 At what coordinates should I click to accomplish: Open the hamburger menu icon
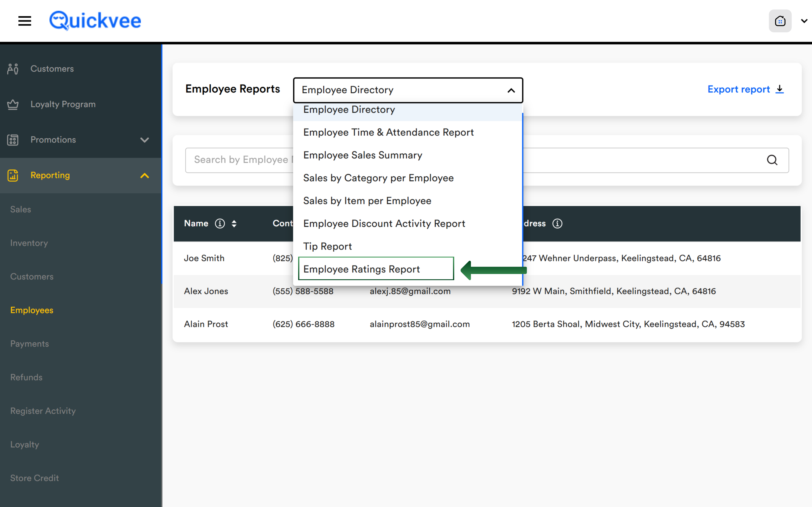pyautogui.click(x=25, y=21)
